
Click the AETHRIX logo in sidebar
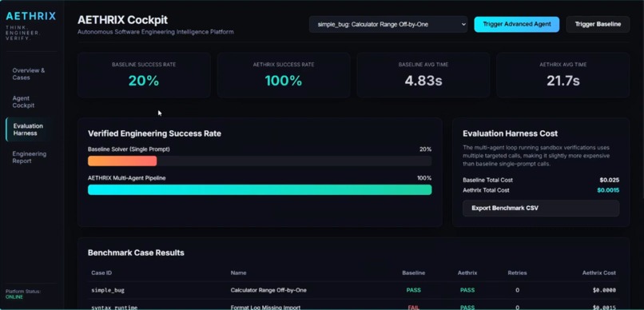31,17
